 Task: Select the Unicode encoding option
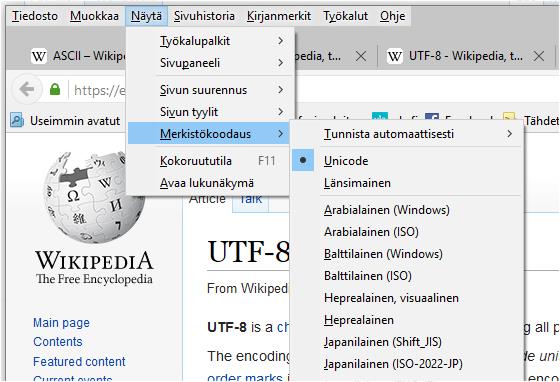pyautogui.click(x=406, y=161)
